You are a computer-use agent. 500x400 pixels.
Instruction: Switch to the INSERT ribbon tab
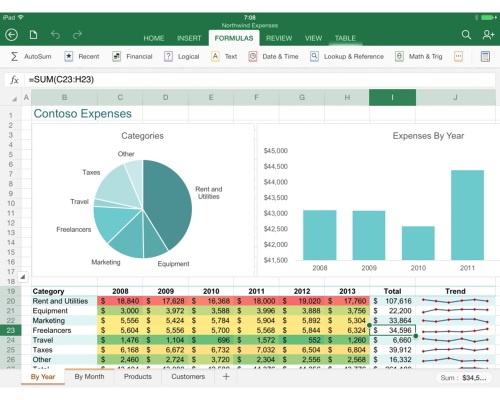(x=189, y=38)
